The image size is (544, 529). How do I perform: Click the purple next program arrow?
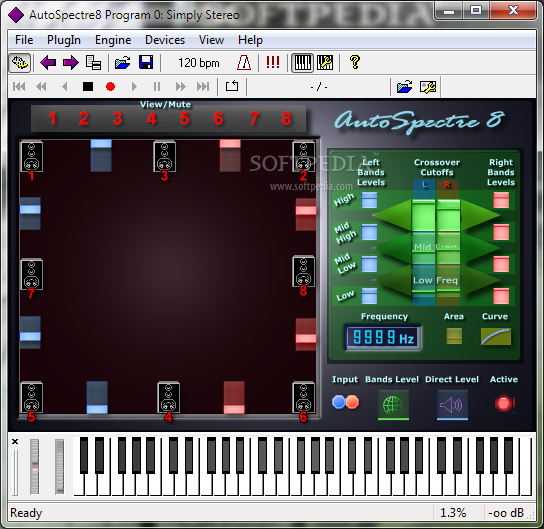point(71,63)
